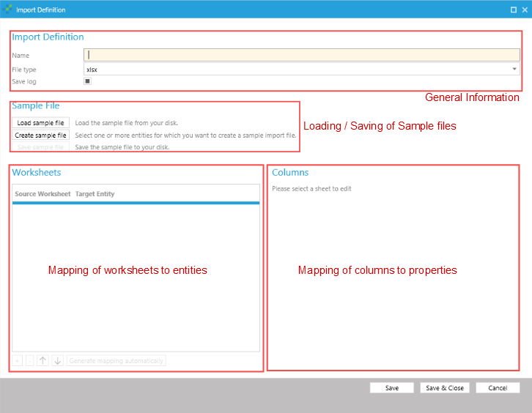Toggle the Save log checkbox

(88, 81)
